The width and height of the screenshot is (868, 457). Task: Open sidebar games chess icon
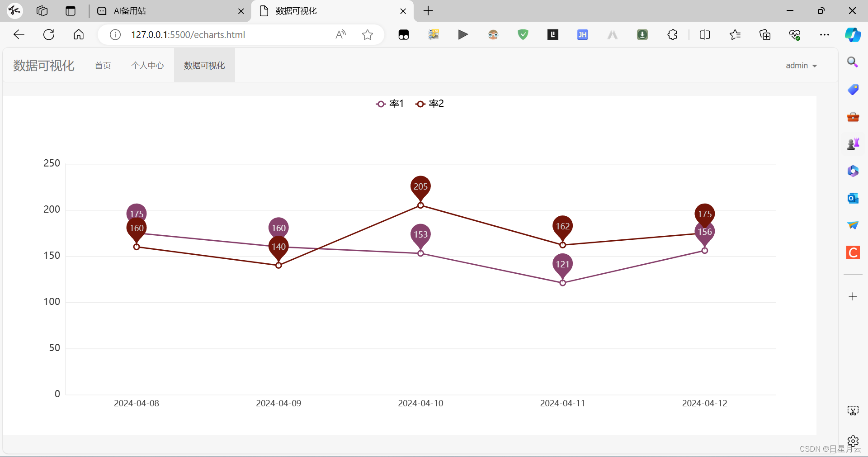[853, 144]
